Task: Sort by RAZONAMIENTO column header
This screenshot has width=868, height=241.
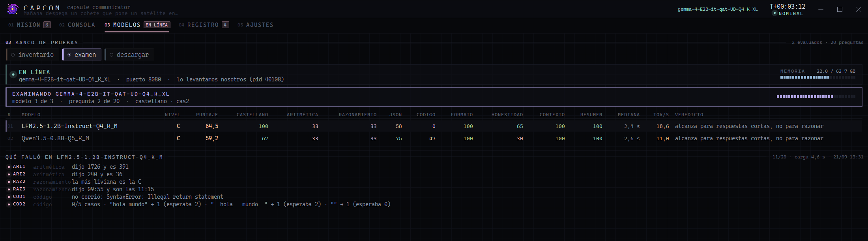Action: 358,115
